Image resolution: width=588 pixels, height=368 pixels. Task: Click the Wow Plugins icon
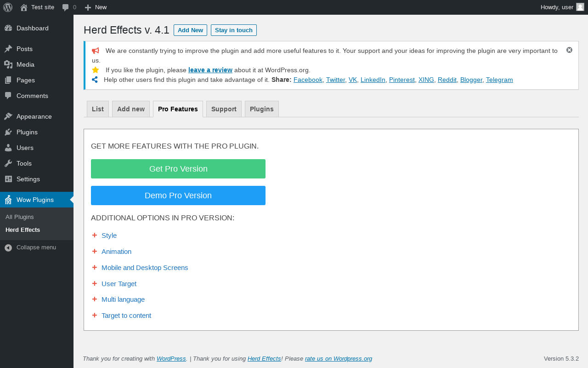click(8, 200)
